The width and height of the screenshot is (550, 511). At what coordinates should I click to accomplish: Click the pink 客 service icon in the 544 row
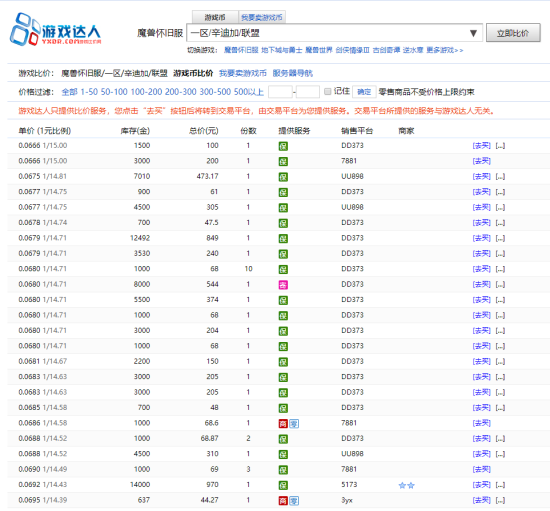point(283,285)
